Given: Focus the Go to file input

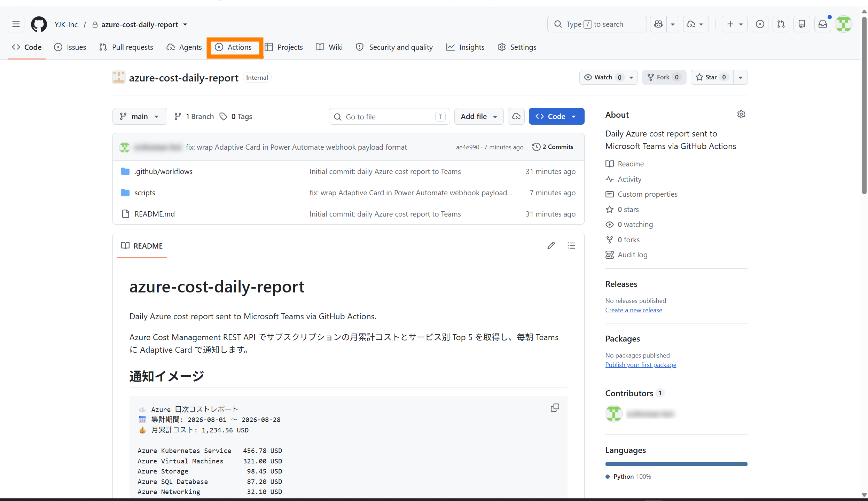Looking at the screenshot, I should coord(389,117).
